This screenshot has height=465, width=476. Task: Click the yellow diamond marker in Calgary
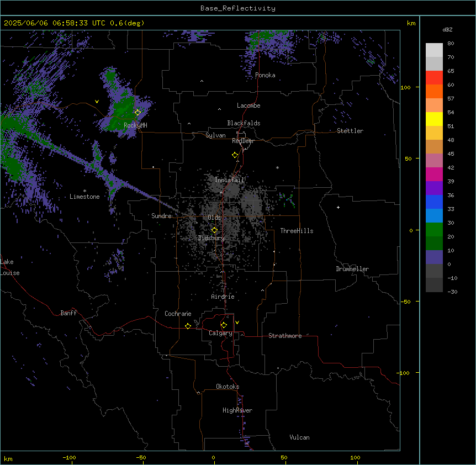(224, 325)
